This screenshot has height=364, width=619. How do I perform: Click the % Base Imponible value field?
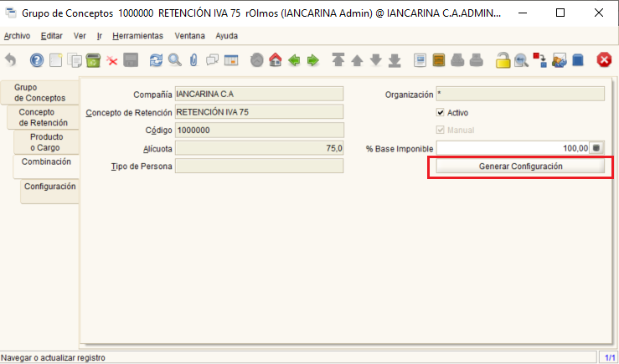513,148
